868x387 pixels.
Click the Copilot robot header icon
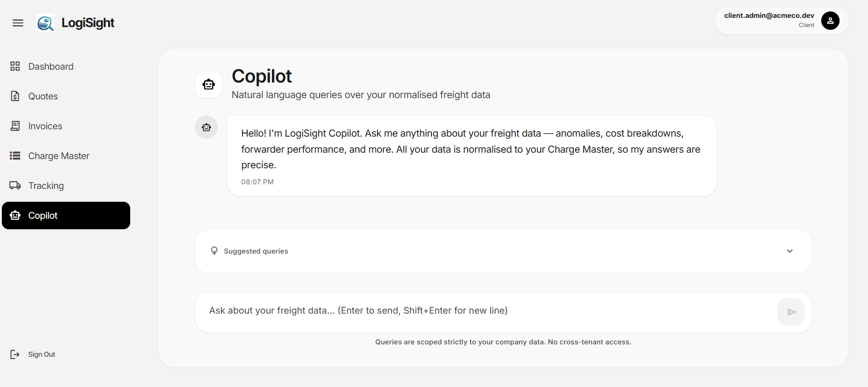[209, 84]
